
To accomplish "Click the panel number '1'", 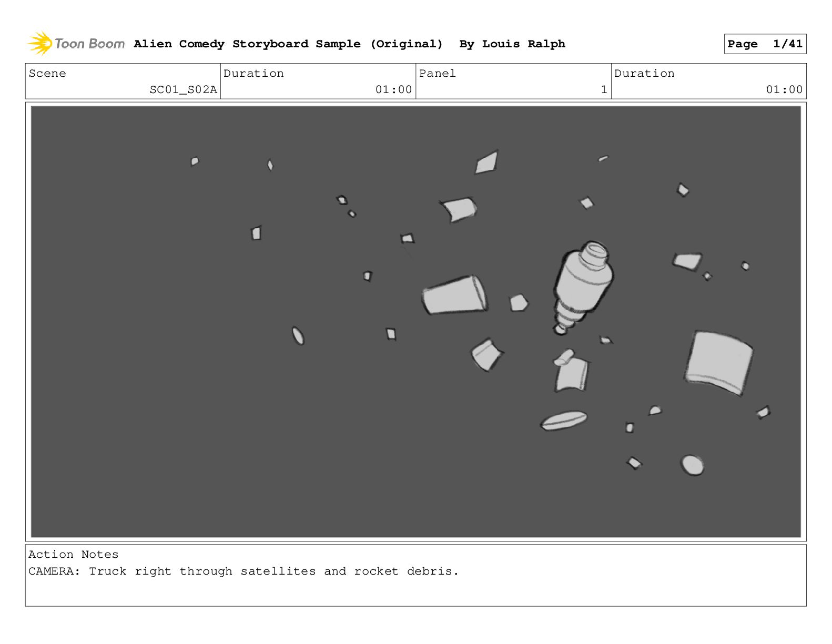I will tap(604, 90).
